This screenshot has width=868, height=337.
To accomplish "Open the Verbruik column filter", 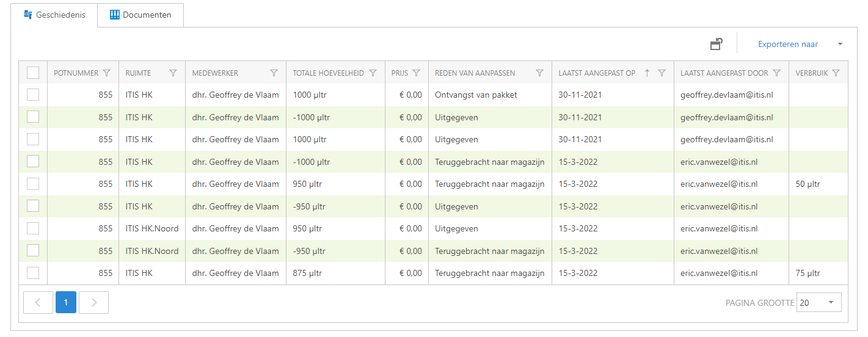I will pos(836,73).
